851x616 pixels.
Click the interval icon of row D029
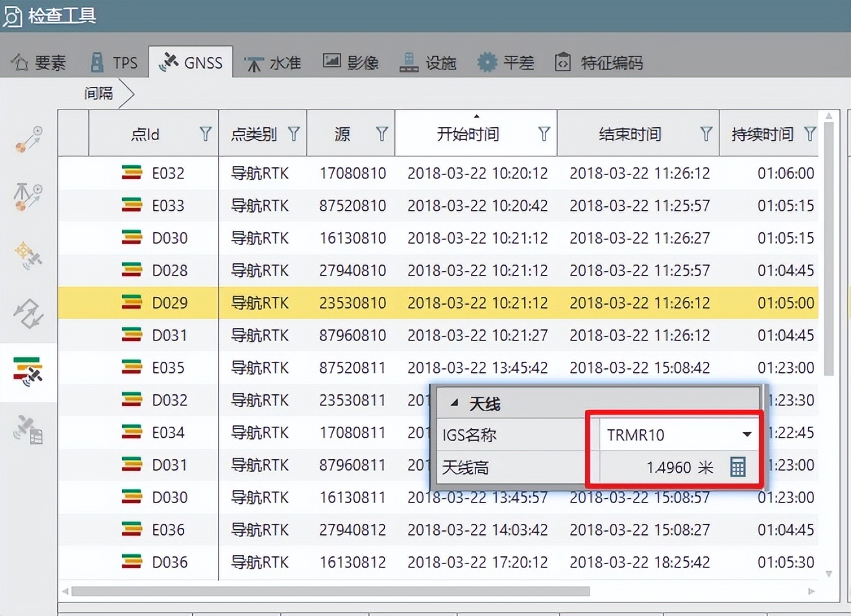[x=132, y=302]
